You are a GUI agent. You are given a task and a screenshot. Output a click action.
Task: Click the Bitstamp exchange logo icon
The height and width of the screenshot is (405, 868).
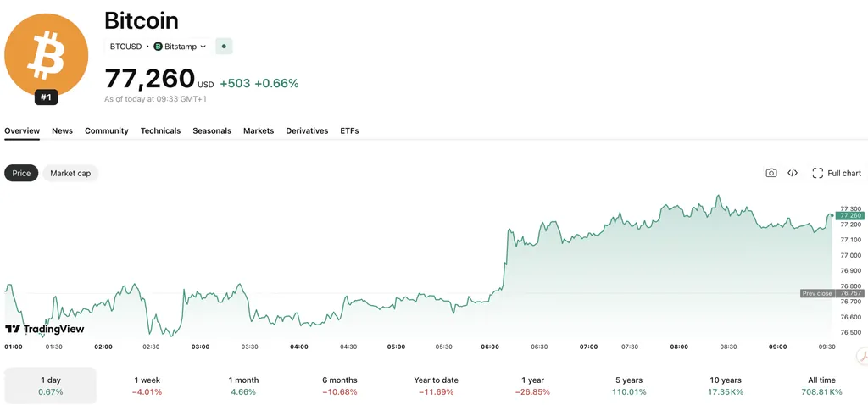pos(158,47)
